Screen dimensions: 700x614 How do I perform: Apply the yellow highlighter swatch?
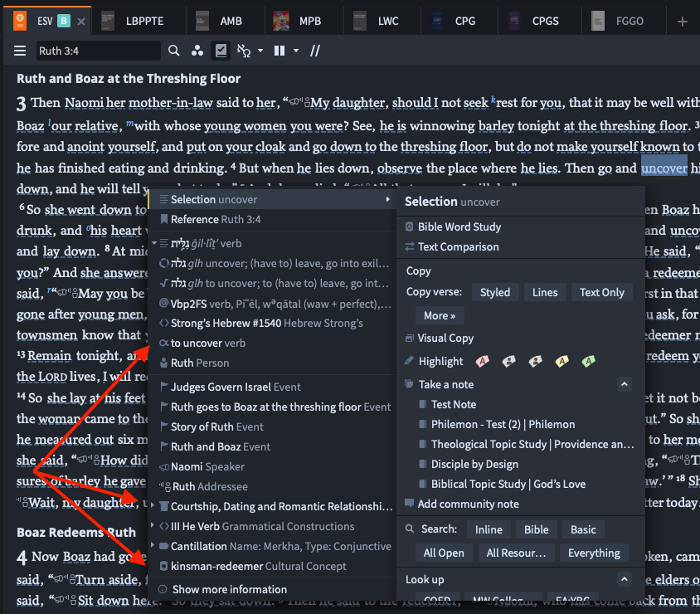pos(561,361)
